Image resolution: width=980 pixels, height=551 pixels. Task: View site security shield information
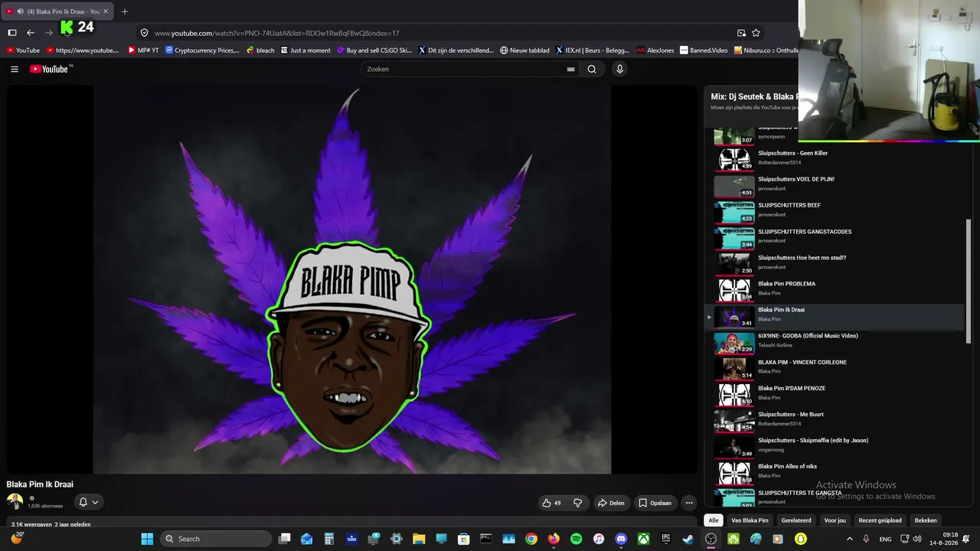click(x=144, y=33)
